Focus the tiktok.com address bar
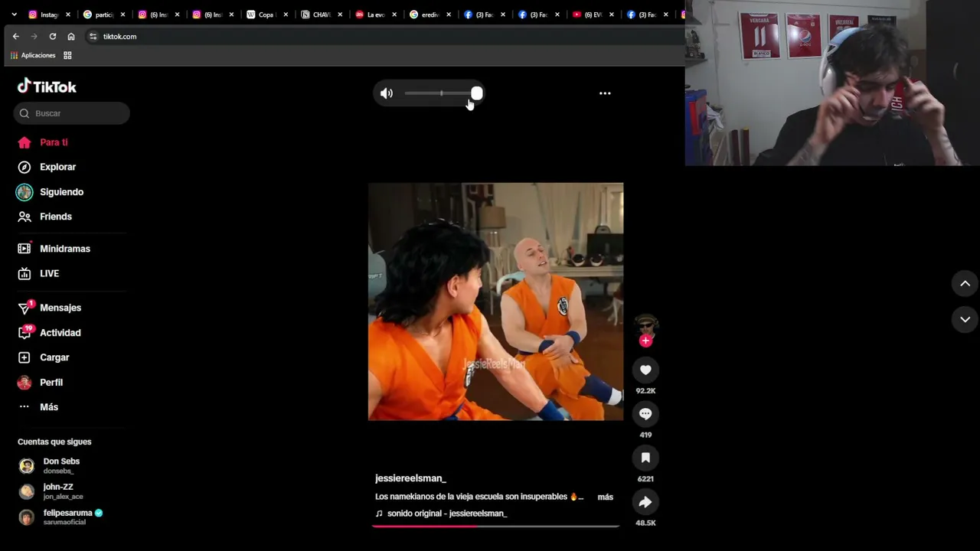Viewport: 980px width, 551px height. coord(383,36)
